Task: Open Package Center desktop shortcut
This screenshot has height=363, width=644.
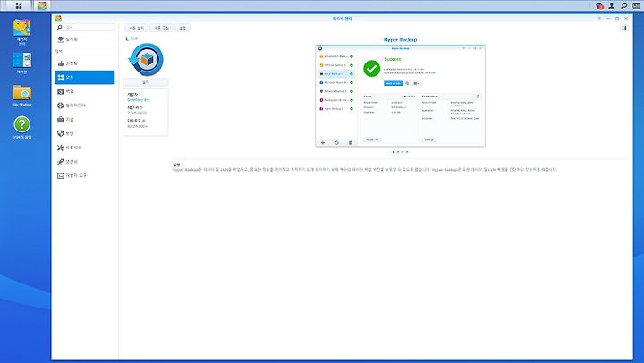Action: point(21,32)
